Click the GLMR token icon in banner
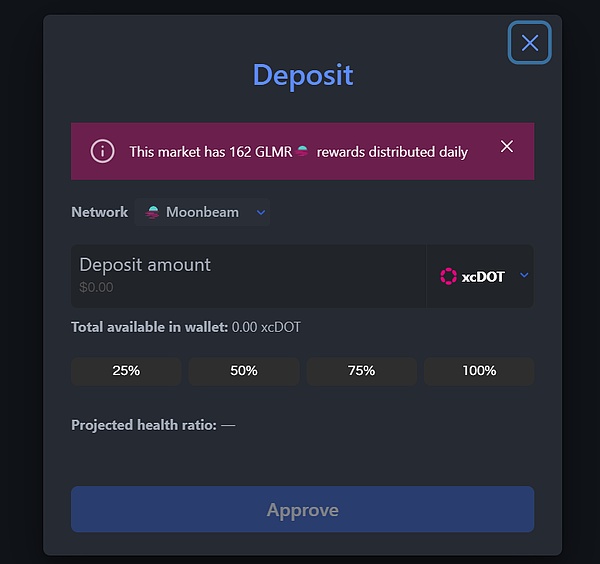 click(303, 152)
